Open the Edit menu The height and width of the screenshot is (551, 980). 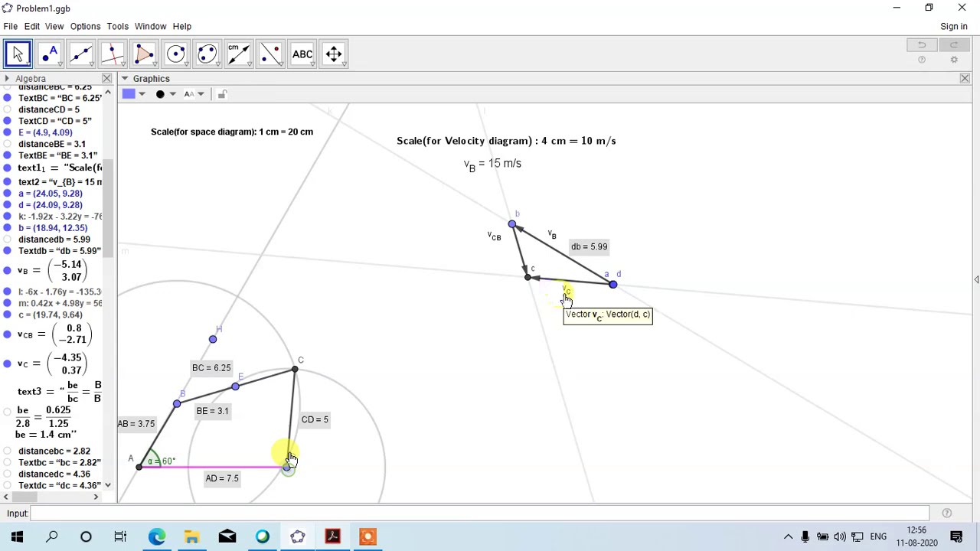(31, 26)
